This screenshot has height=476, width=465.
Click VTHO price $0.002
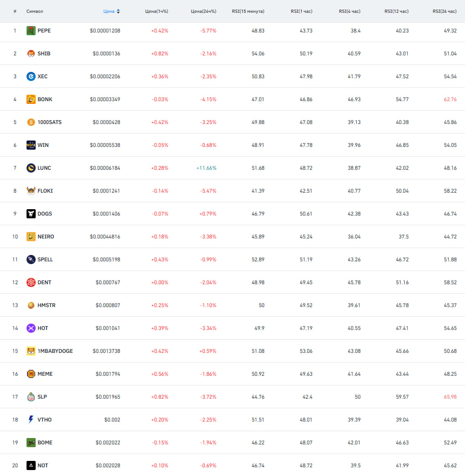tap(112, 420)
